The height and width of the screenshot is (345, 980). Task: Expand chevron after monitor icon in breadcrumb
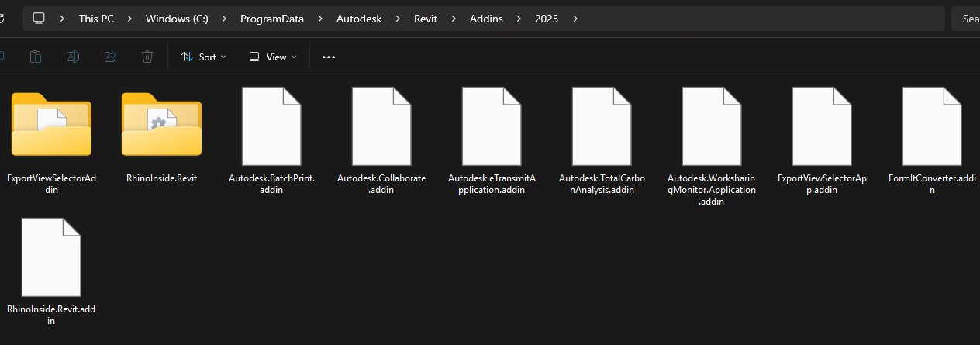(x=62, y=19)
